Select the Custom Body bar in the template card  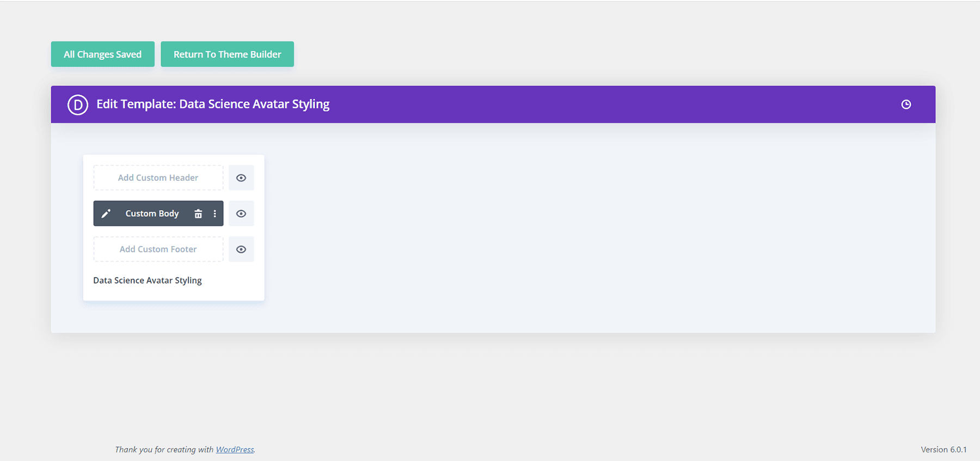tap(152, 213)
